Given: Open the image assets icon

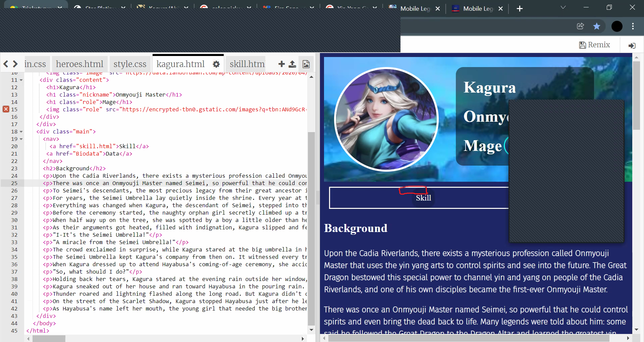Looking at the screenshot, I should click(x=306, y=64).
